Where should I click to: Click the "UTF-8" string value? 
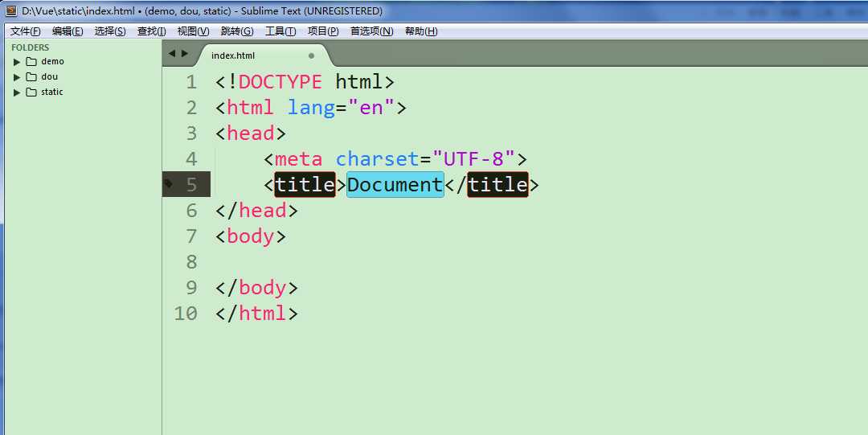coord(474,159)
